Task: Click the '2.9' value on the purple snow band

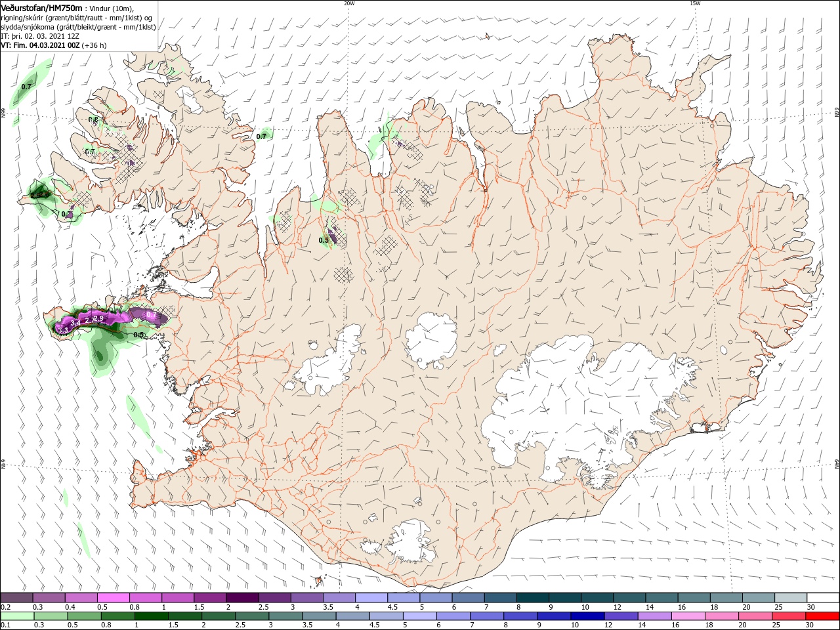Action: tap(98, 318)
